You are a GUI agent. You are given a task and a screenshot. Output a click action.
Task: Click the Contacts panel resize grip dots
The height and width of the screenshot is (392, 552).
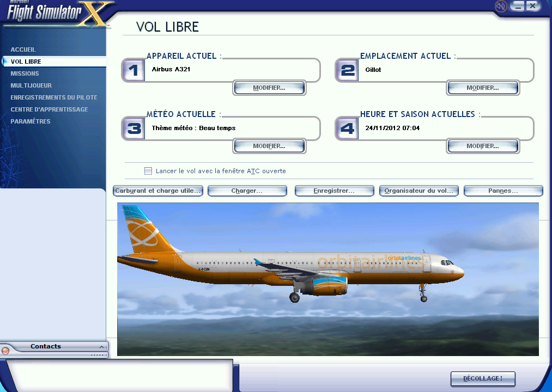[97, 354]
